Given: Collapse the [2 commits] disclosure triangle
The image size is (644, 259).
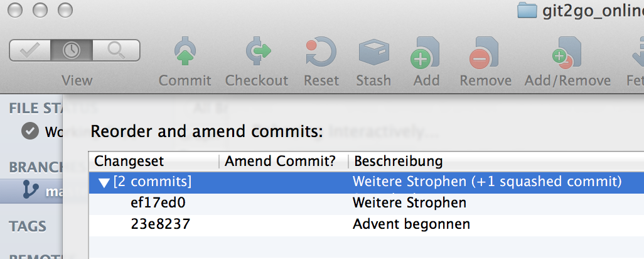Looking at the screenshot, I should [x=104, y=183].
